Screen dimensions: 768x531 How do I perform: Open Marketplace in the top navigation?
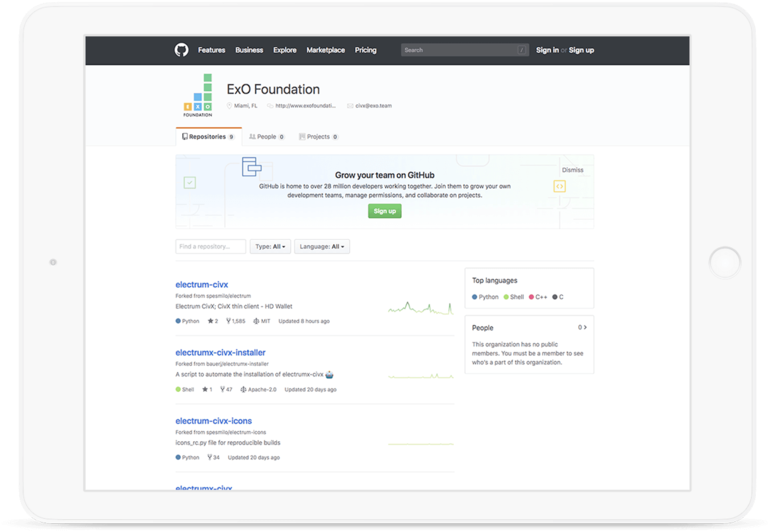point(326,50)
